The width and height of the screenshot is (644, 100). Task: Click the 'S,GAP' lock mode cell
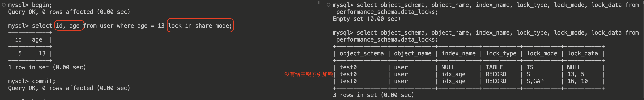coord(535,81)
